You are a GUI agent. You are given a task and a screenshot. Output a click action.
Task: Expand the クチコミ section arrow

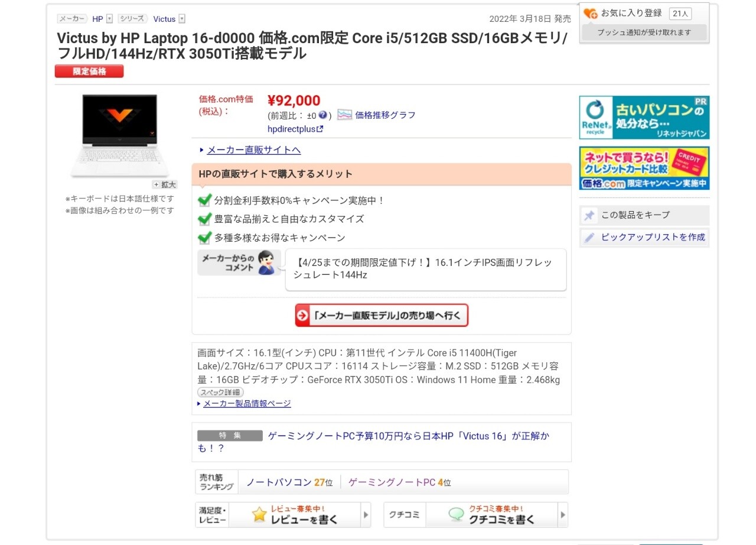pos(563,515)
